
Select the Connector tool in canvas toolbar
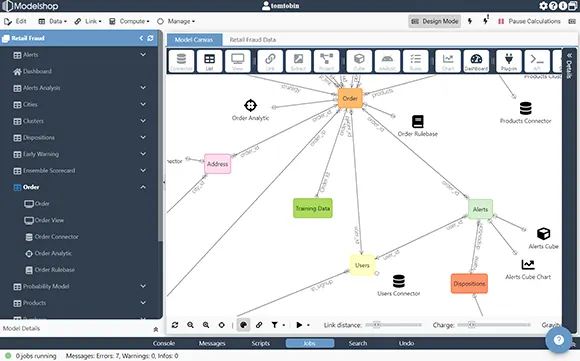[181, 61]
